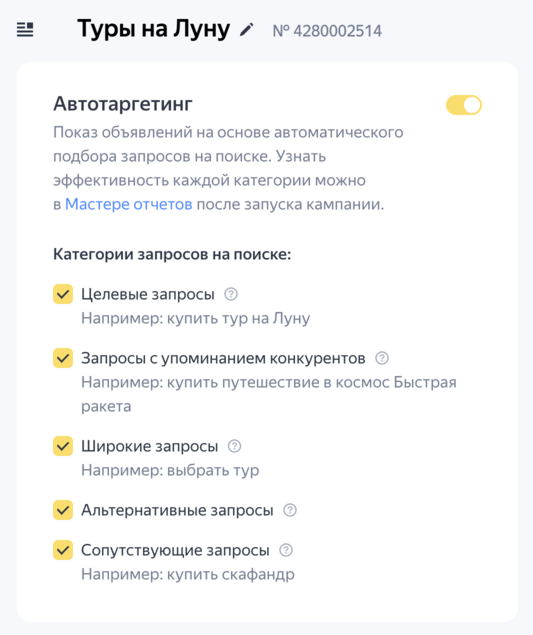
Task: Disable the Автотаргетинг switch
Action: [x=464, y=105]
